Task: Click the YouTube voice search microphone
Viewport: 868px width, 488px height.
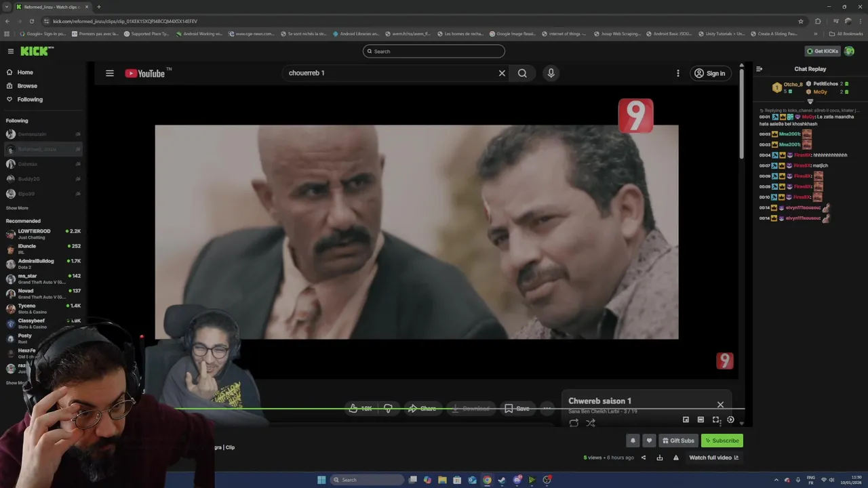Action: coord(551,73)
